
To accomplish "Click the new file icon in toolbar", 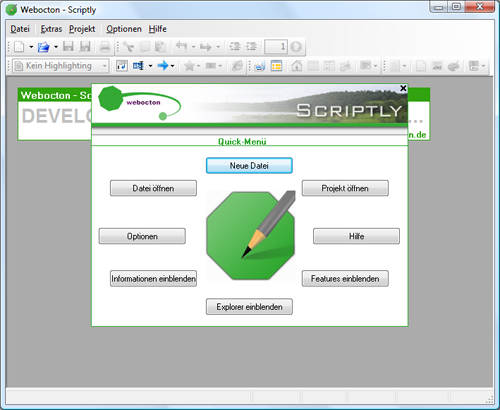I will [19, 47].
